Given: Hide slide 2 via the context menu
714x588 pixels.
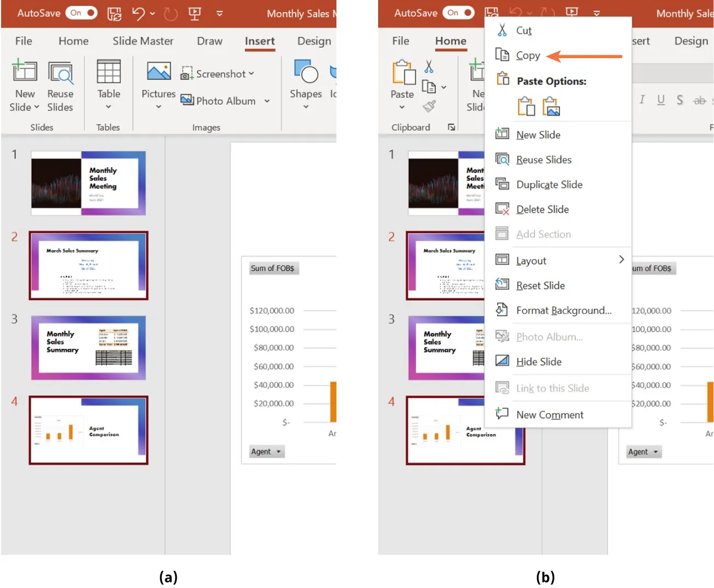Looking at the screenshot, I should 538,361.
